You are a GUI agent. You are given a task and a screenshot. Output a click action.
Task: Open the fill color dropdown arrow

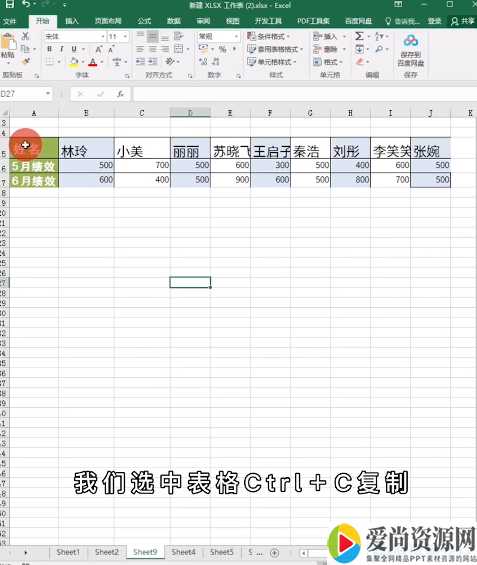point(83,62)
